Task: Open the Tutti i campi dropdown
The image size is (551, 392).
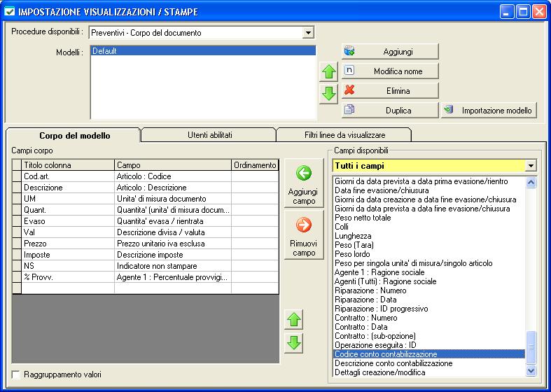Action: (x=531, y=165)
